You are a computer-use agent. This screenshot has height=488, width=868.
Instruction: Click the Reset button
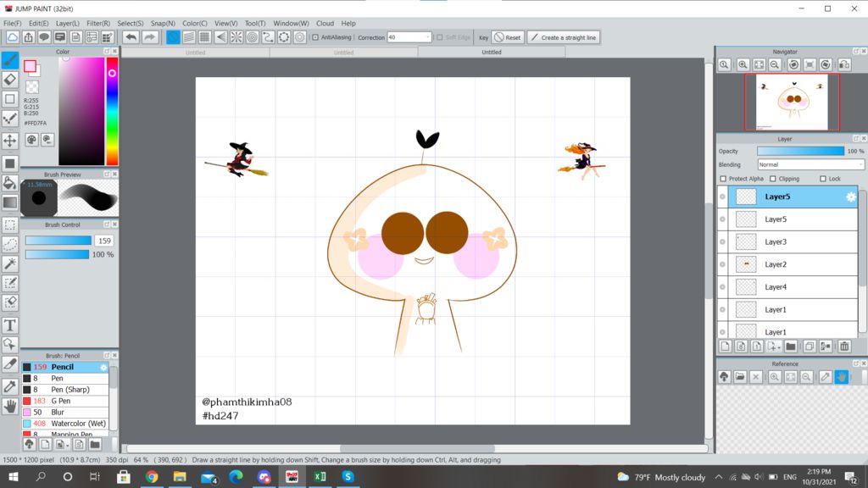click(508, 37)
